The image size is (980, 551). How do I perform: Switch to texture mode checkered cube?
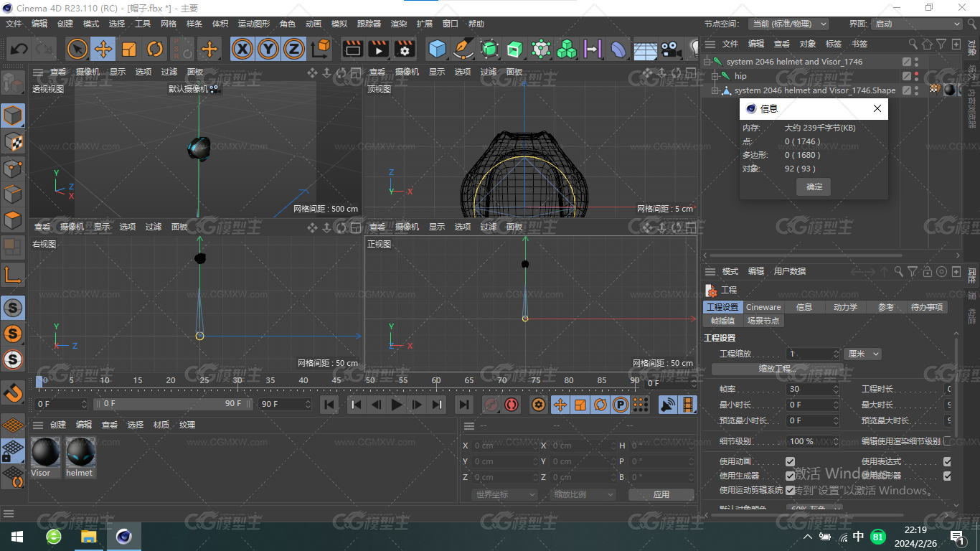13,141
